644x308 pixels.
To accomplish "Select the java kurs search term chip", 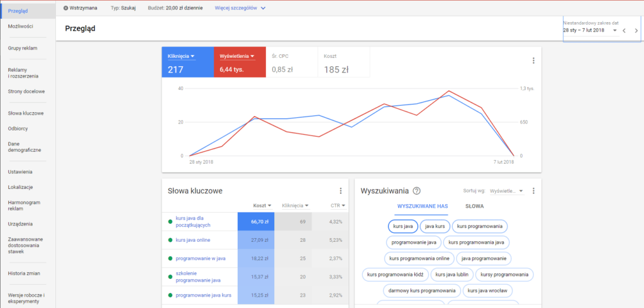I will (x=435, y=226).
